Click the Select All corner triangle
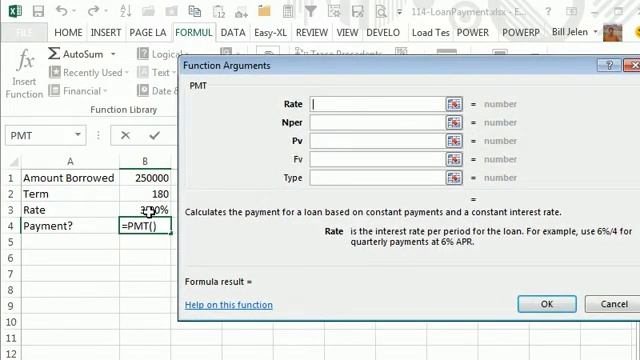Image resolution: width=640 pixels, height=360 pixels. pyautogui.click(x=13, y=162)
